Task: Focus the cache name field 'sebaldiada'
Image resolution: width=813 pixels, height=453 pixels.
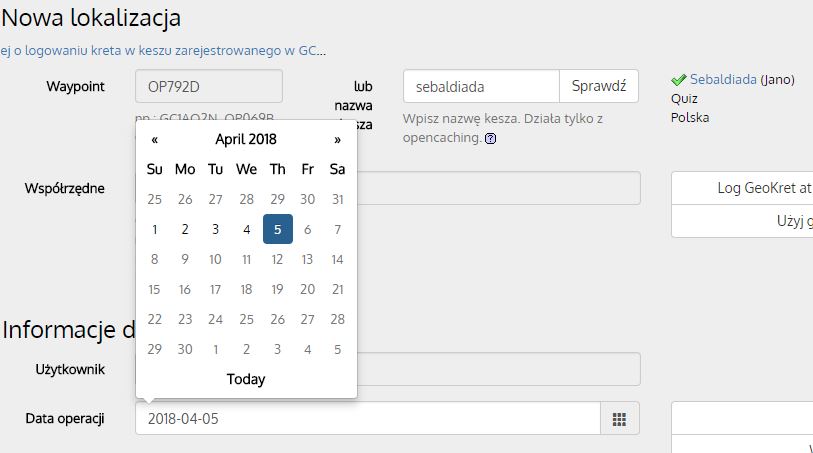Action: coord(481,86)
